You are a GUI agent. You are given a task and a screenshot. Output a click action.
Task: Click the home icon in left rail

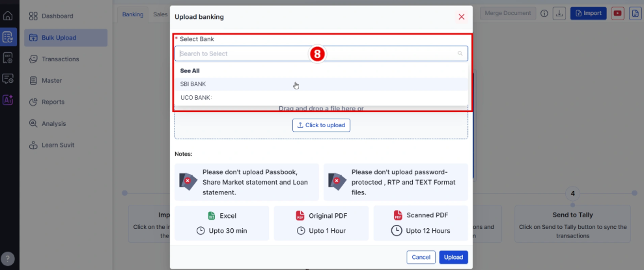(x=8, y=15)
